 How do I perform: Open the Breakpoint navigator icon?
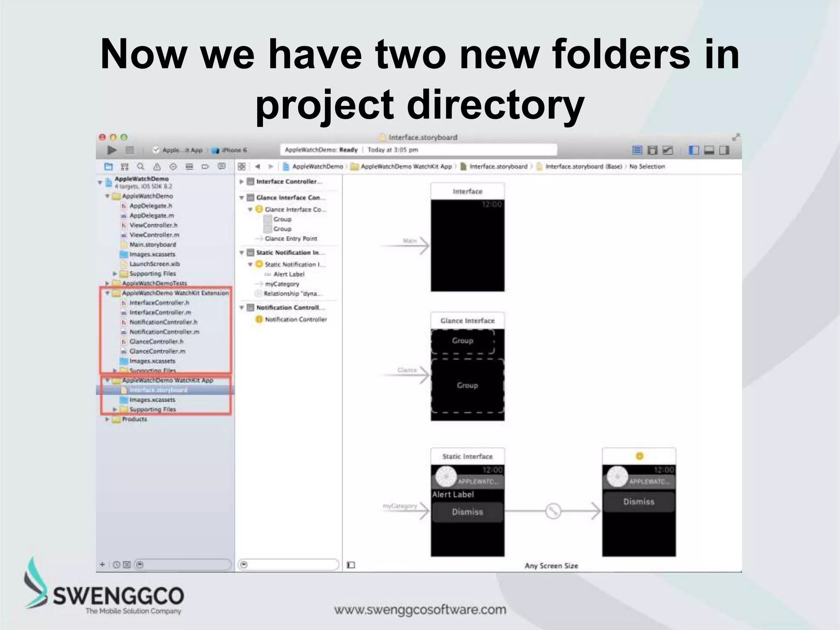(205, 167)
